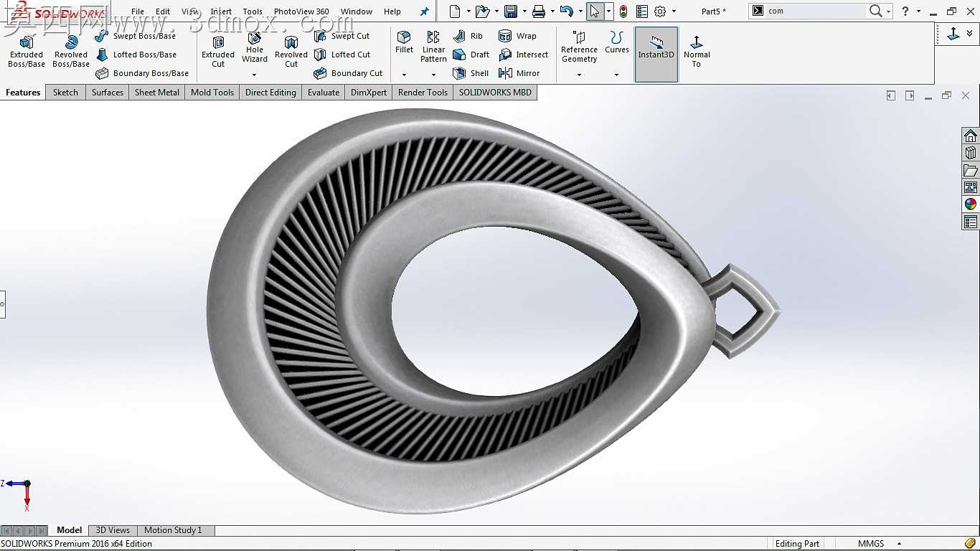Switch to the Sketch tab
The width and height of the screenshot is (980, 551).
click(x=65, y=93)
